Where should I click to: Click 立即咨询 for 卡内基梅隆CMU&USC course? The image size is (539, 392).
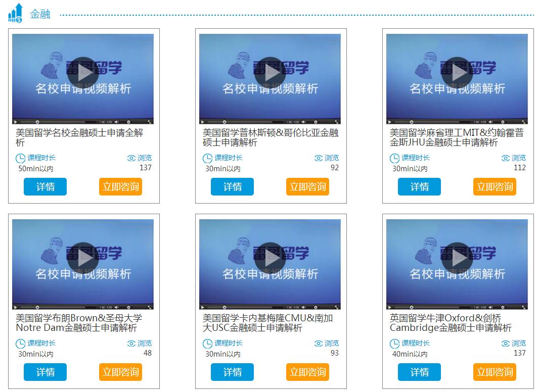tap(307, 372)
